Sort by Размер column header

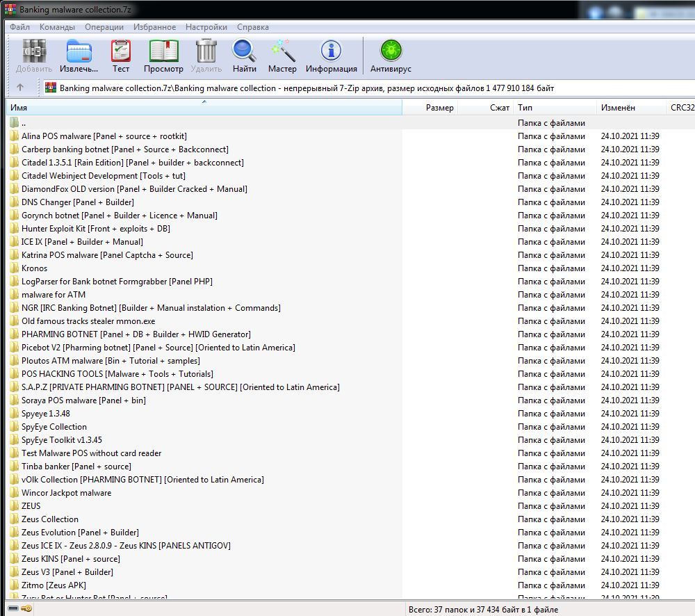[430, 107]
